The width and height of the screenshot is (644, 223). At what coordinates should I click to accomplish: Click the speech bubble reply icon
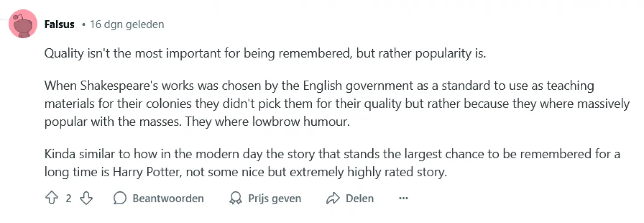coord(120,198)
